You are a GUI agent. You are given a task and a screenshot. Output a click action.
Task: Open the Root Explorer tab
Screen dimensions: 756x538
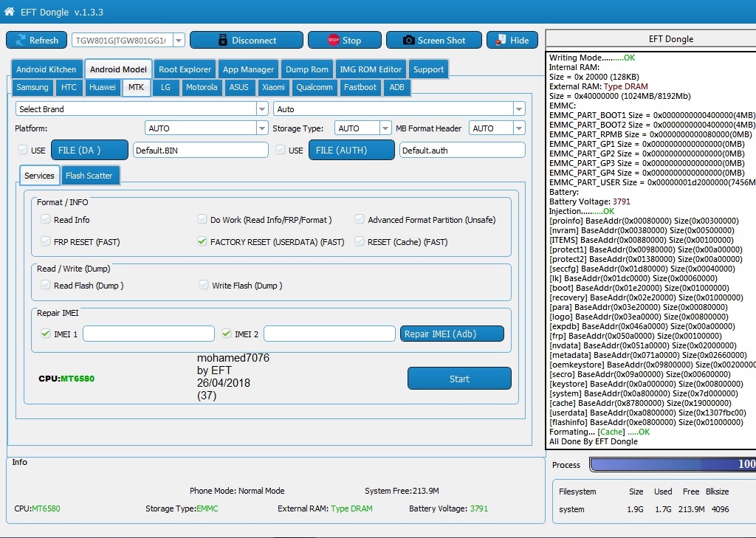point(185,69)
